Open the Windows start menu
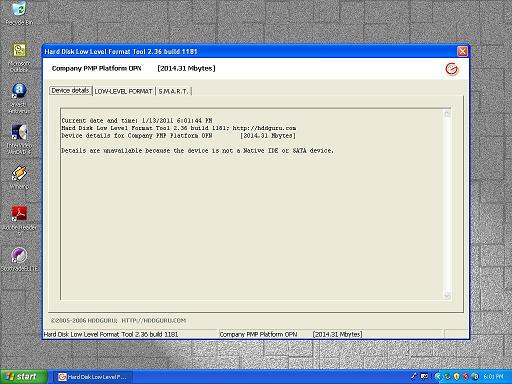Image resolution: width=512 pixels, height=384 pixels. (23, 377)
